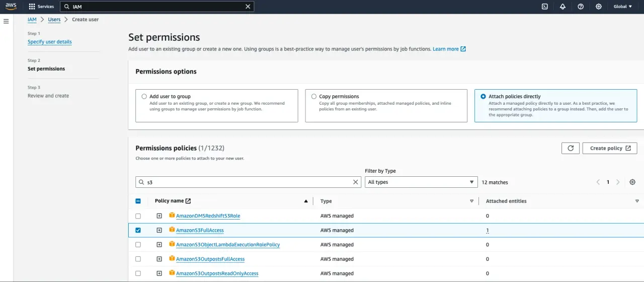644x282 pixels.
Task: Go to the IAM breadcrumb link
Action: pyautogui.click(x=32, y=20)
